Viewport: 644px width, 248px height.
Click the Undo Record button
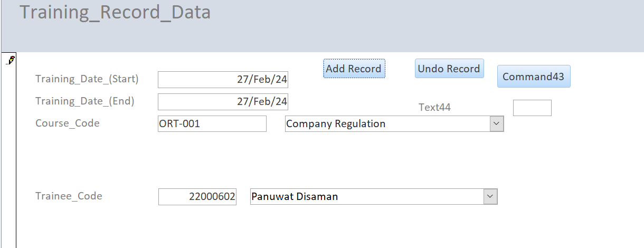coord(449,69)
